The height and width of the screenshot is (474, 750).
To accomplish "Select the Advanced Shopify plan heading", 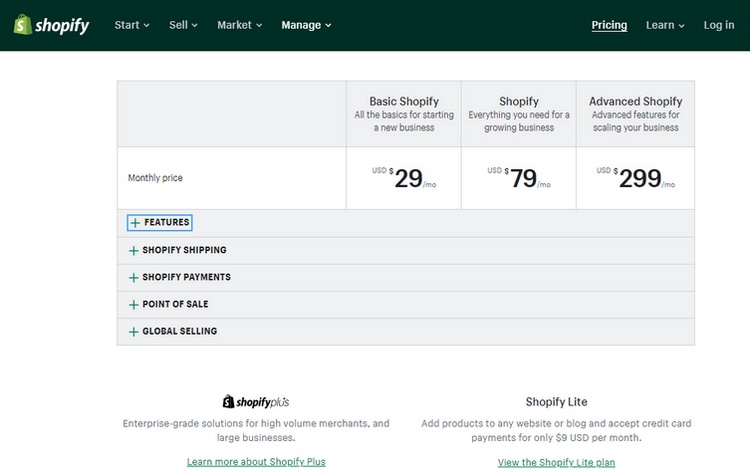I will (635, 101).
